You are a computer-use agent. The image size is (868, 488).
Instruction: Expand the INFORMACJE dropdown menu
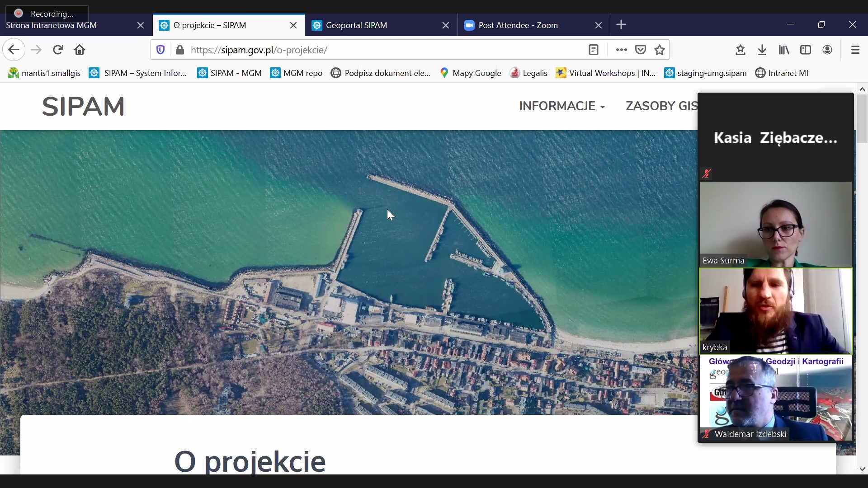click(562, 106)
